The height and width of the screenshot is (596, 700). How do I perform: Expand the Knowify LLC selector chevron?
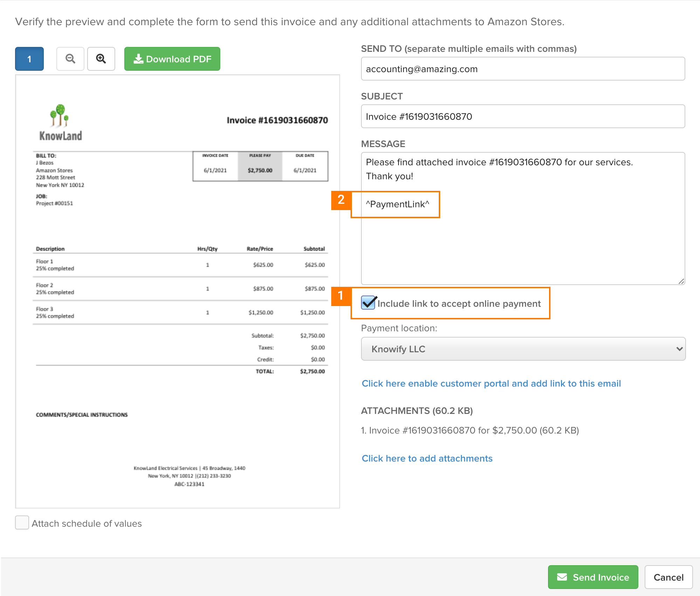pos(679,349)
